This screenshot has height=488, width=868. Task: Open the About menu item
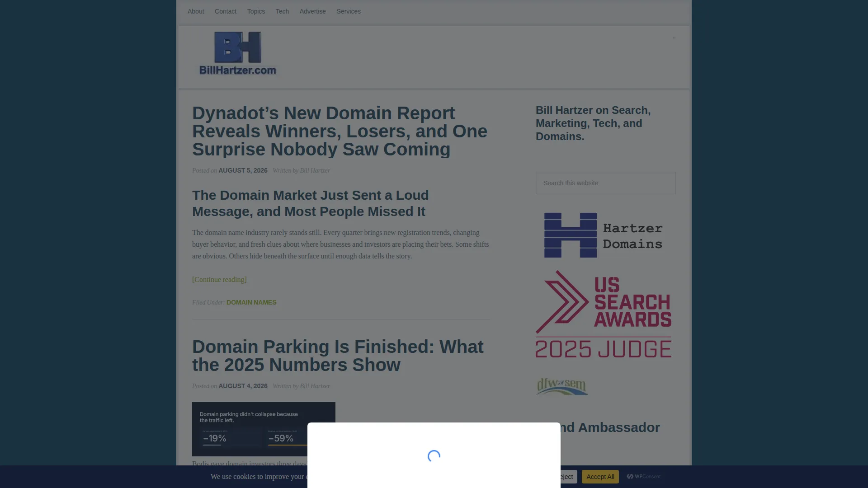(196, 11)
